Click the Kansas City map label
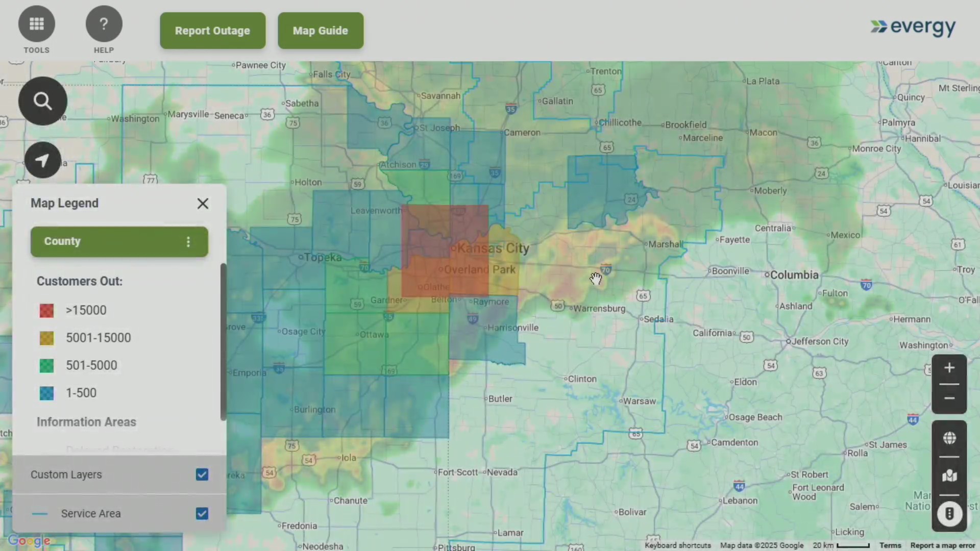 pos(493,248)
